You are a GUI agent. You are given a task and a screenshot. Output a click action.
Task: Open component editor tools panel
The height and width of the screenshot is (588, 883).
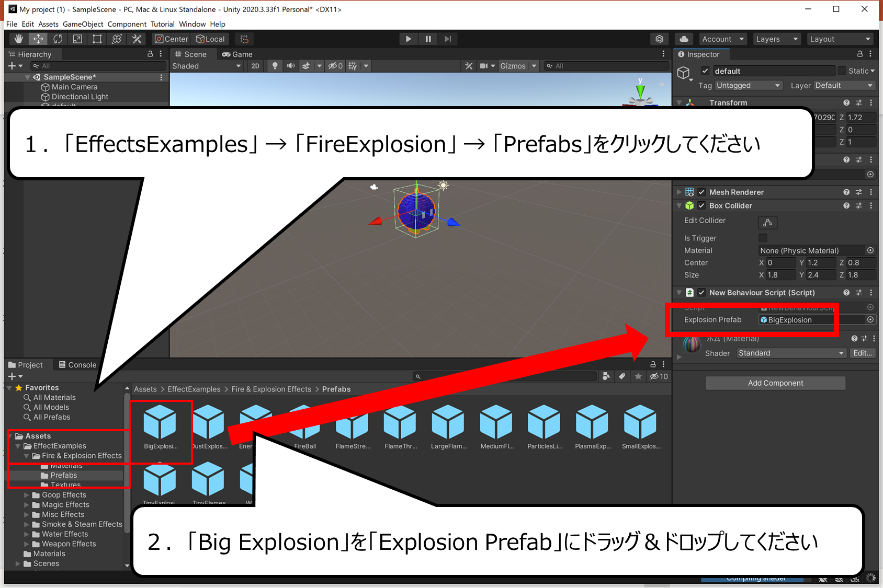coord(469,66)
